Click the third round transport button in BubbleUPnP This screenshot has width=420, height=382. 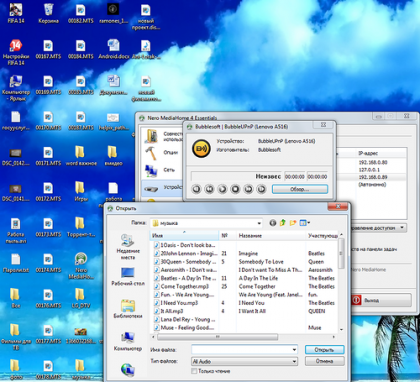[x=222, y=189]
